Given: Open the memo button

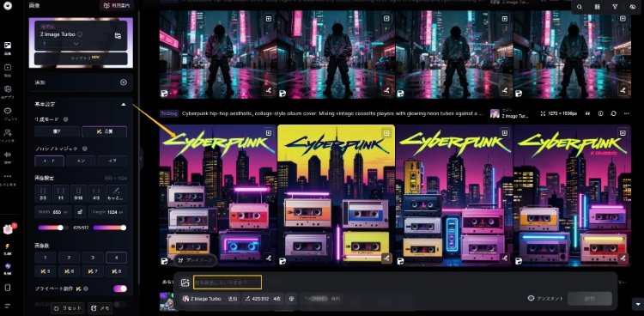Looking at the screenshot, I should pos(100,308).
